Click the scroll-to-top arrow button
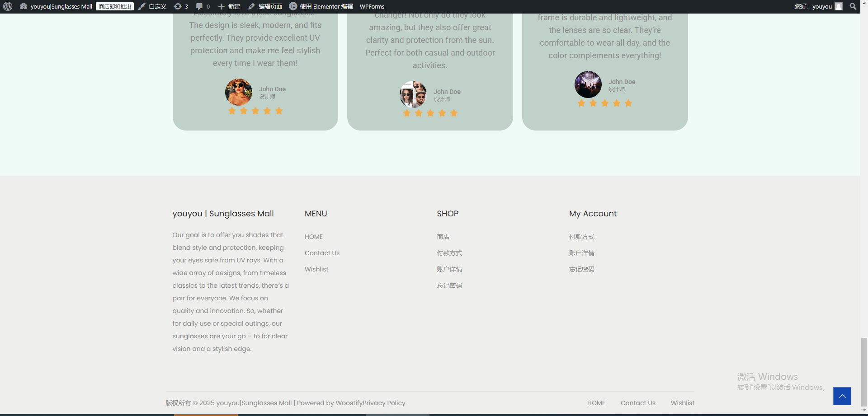 click(x=842, y=396)
